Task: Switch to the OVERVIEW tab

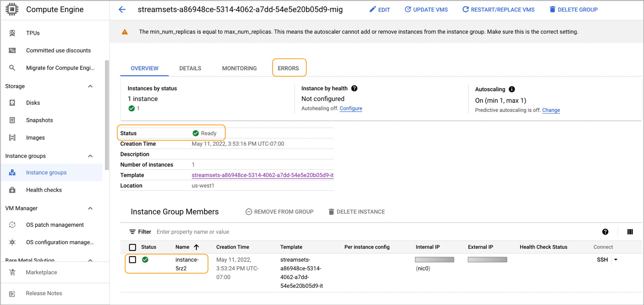Action: [x=144, y=68]
